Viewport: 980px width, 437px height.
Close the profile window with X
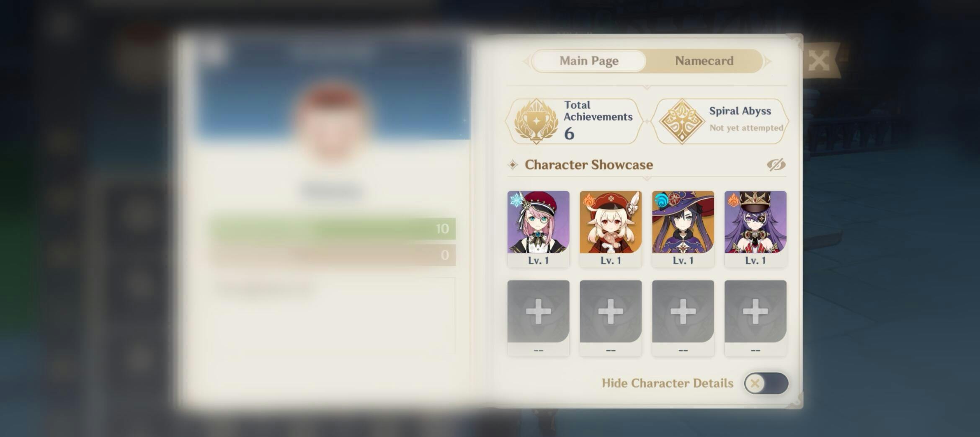(819, 61)
